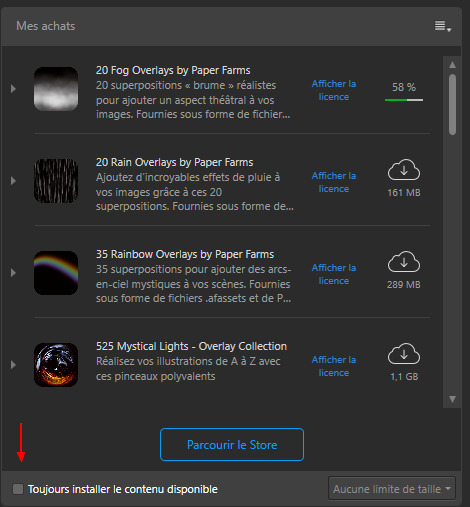Image resolution: width=470 pixels, height=507 pixels.
Task: Open Afficher la licence for 20 Rain Overlays
Action: coord(334,182)
